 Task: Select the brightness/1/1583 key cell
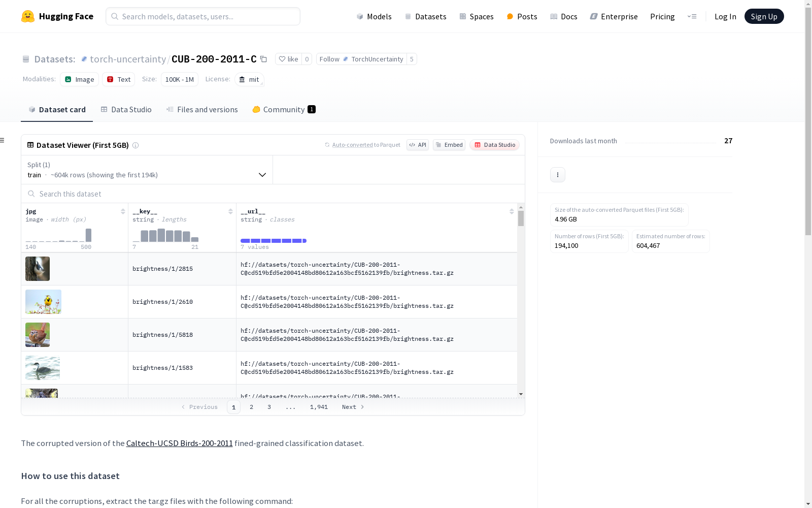(182, 368)
